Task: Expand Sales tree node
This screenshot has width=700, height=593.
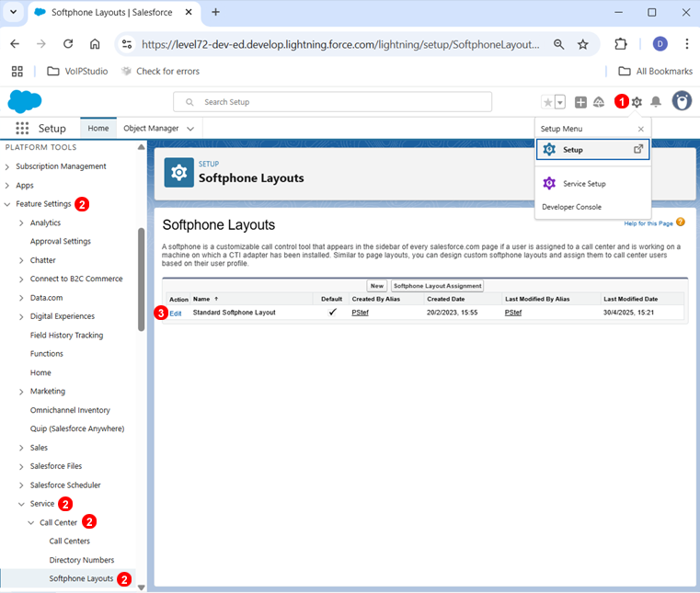Action: pos(21,448)
